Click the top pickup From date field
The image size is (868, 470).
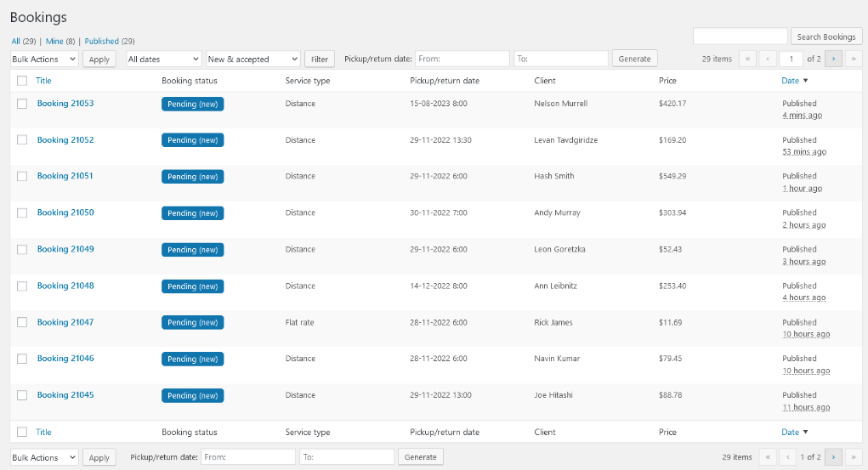click(x=462, y=59)
